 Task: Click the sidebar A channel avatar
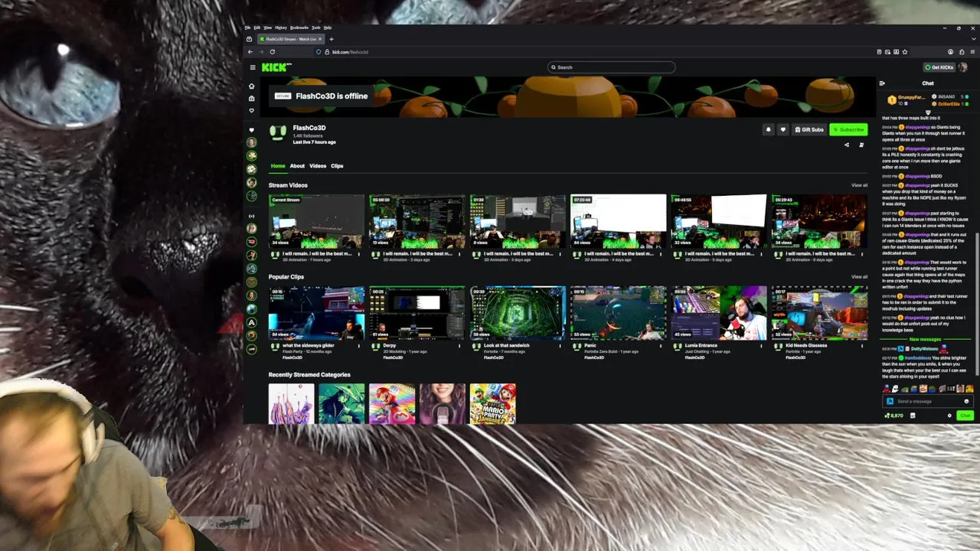click(x=252, y=322)
